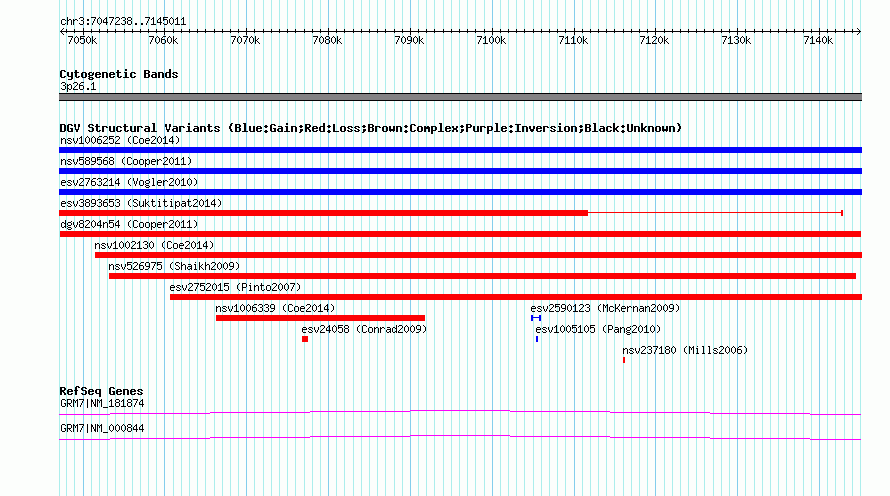
Task: Open the esv2763214 (Vogler2010) label
Action: tap(129, 182)
